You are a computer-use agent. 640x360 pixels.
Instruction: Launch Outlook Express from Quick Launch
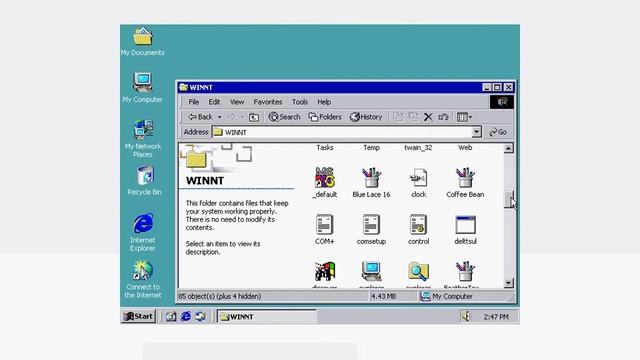(200, 316)
